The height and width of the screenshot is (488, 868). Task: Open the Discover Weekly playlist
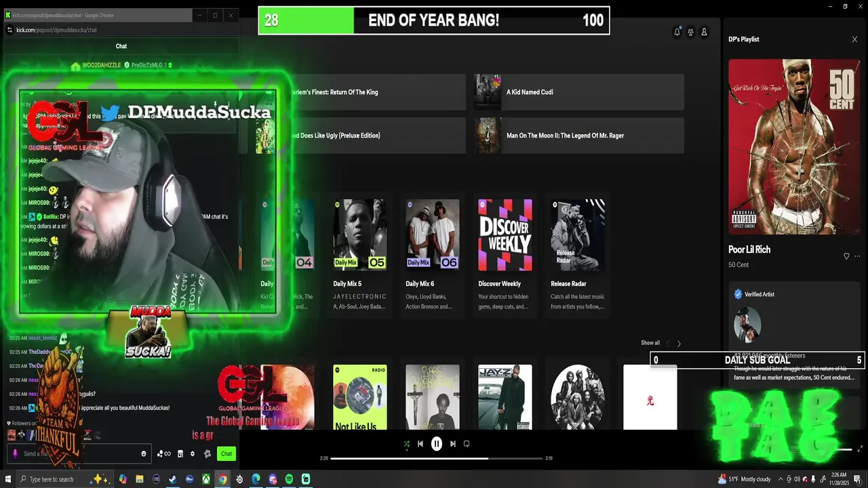click(505, 254)
